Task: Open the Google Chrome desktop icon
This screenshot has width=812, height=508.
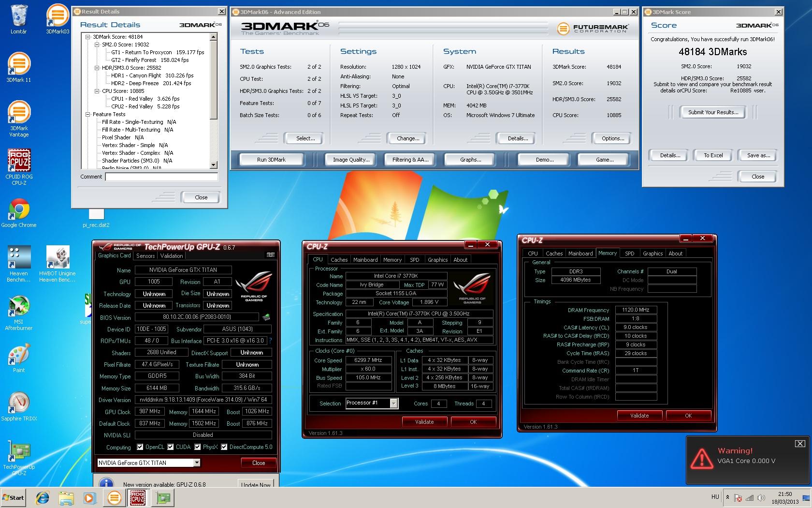Action: pyautogui.click(x=19, y=213)
